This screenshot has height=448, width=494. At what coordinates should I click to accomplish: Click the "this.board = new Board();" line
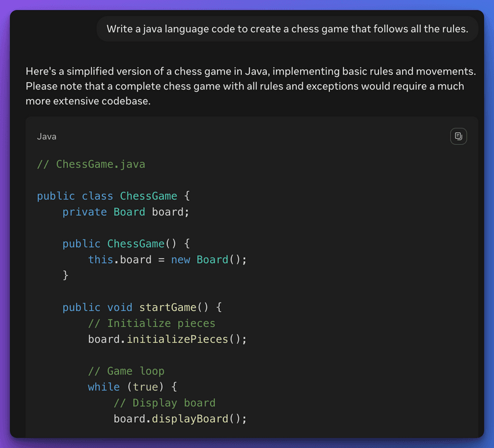pyautogui.click(x=167, y=260)
